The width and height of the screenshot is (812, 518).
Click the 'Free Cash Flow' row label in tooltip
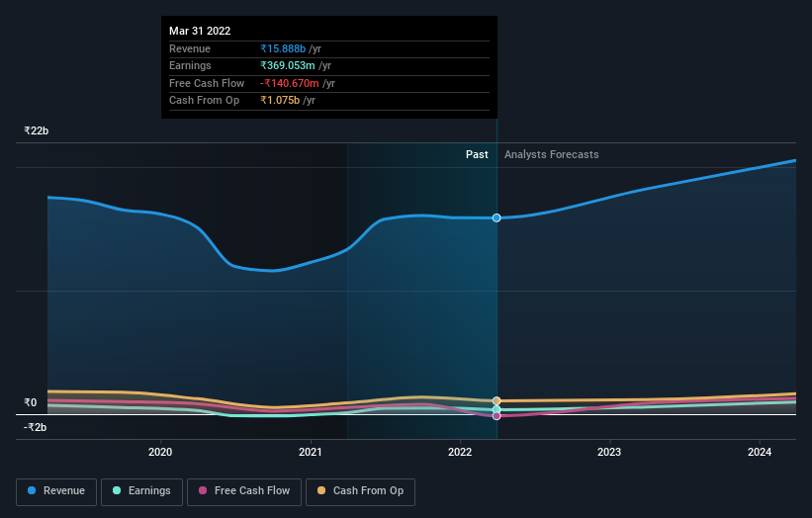[207, 83]
